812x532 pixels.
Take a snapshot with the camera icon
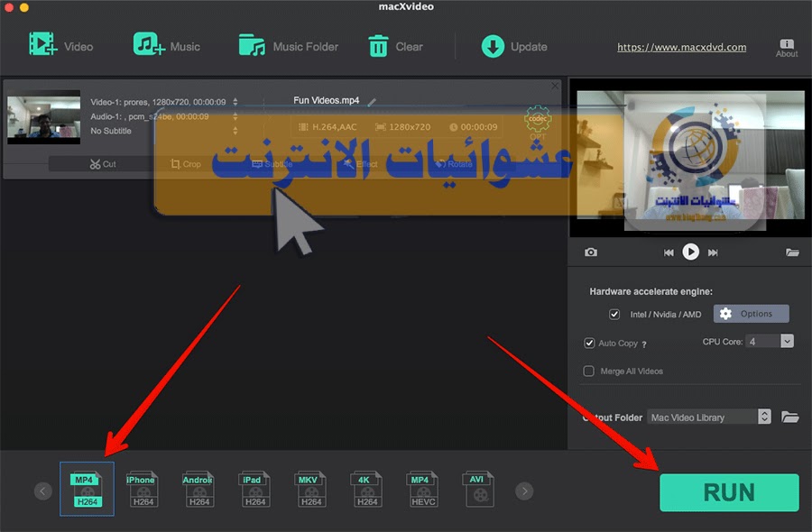click(590, 252)
